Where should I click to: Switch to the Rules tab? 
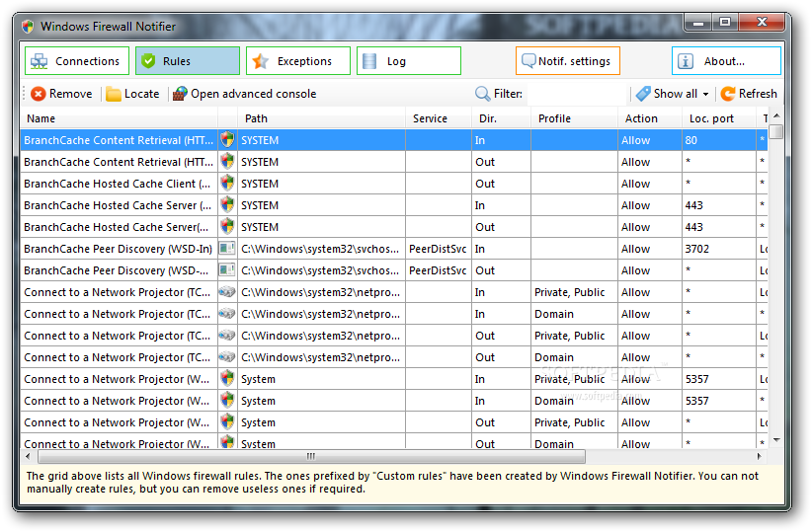pyautogui.click(x=188, y=61)
